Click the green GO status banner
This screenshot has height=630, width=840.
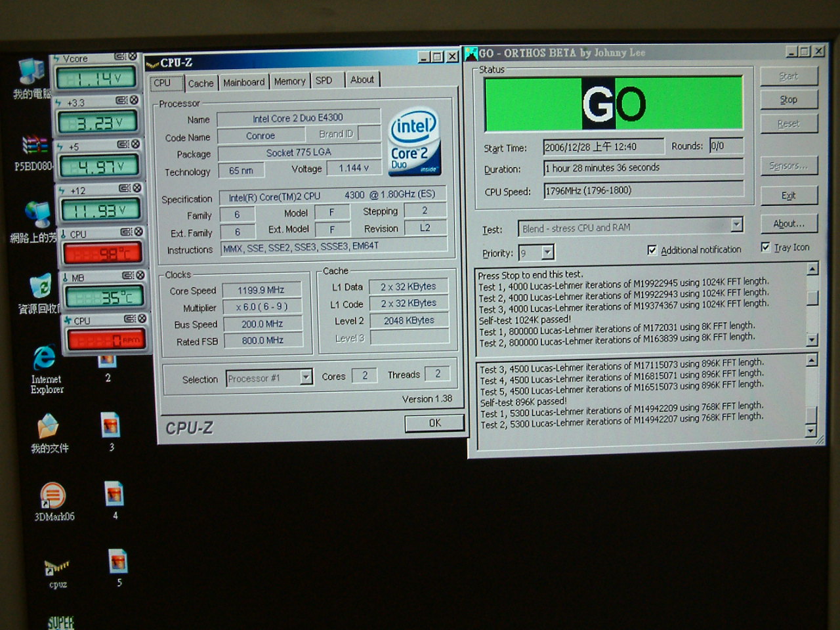(x=613, y=104)
